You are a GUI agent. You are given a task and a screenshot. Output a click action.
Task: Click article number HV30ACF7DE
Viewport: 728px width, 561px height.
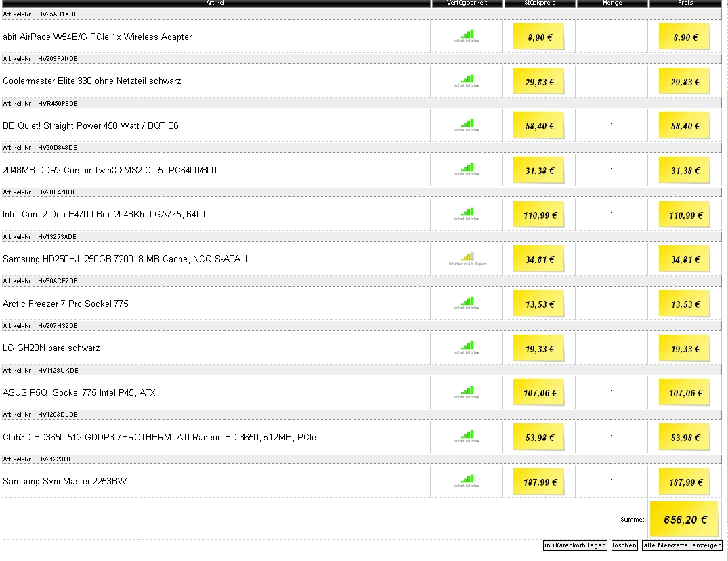coord(58,280)
